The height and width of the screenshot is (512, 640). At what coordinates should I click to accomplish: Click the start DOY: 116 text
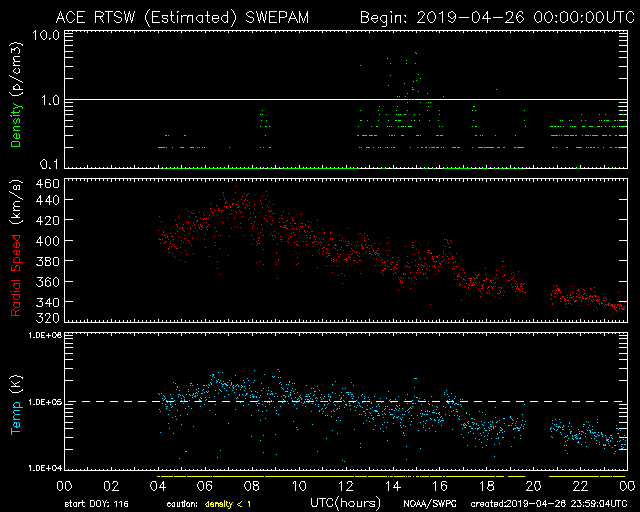tap(95, 503)
